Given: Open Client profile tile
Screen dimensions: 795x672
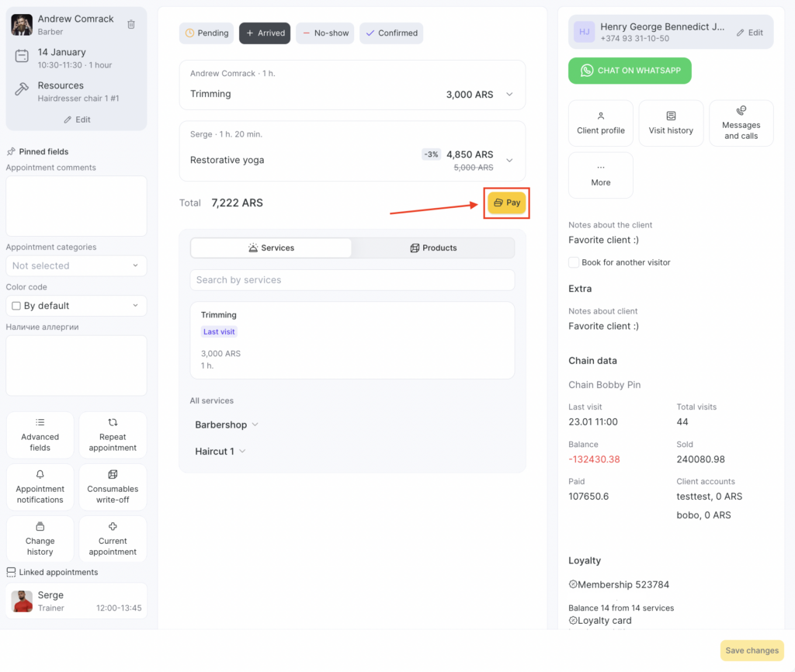Looking at the screenshot, I should 600,123.
